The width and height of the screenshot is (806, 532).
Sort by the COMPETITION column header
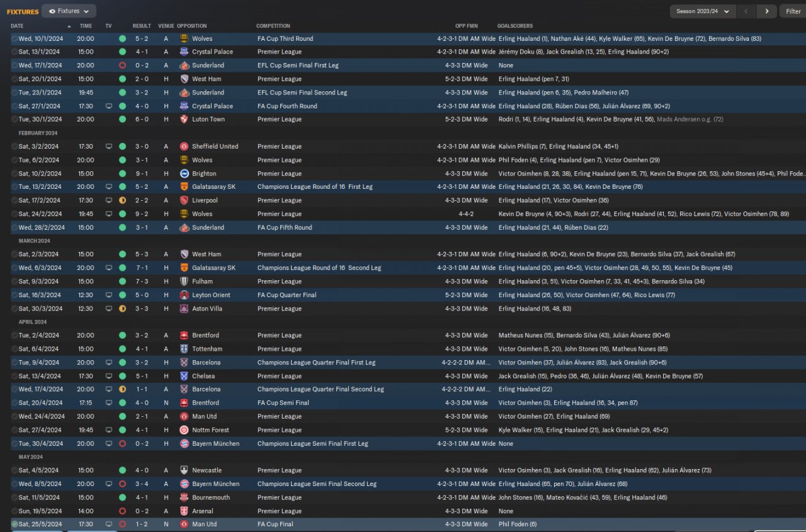pyautogui.click(x=273, y=26)
